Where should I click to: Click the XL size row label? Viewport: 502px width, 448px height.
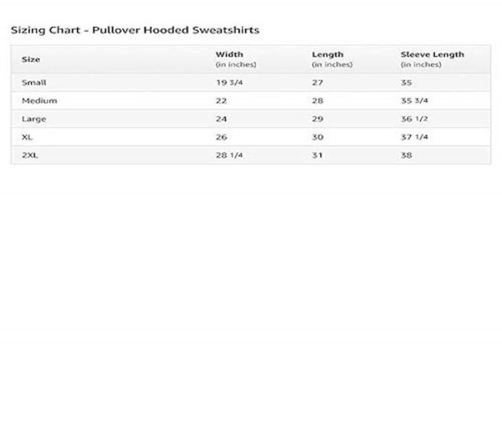coord(28,136)
